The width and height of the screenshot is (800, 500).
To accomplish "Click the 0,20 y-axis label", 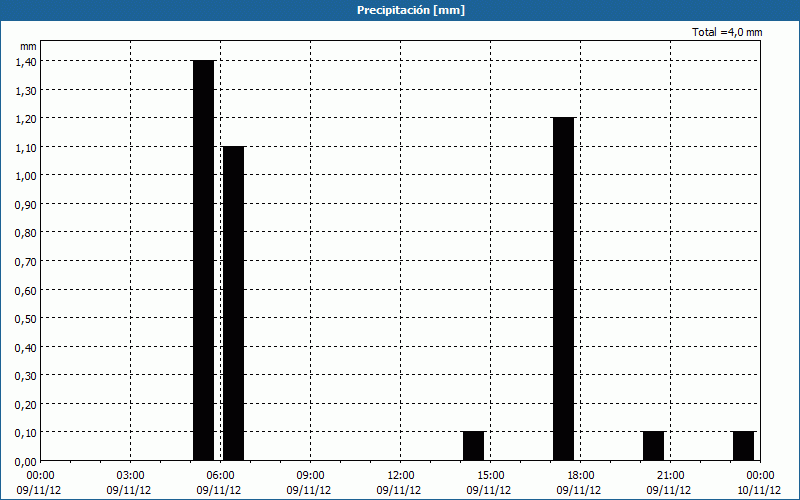I will point(26,404).
